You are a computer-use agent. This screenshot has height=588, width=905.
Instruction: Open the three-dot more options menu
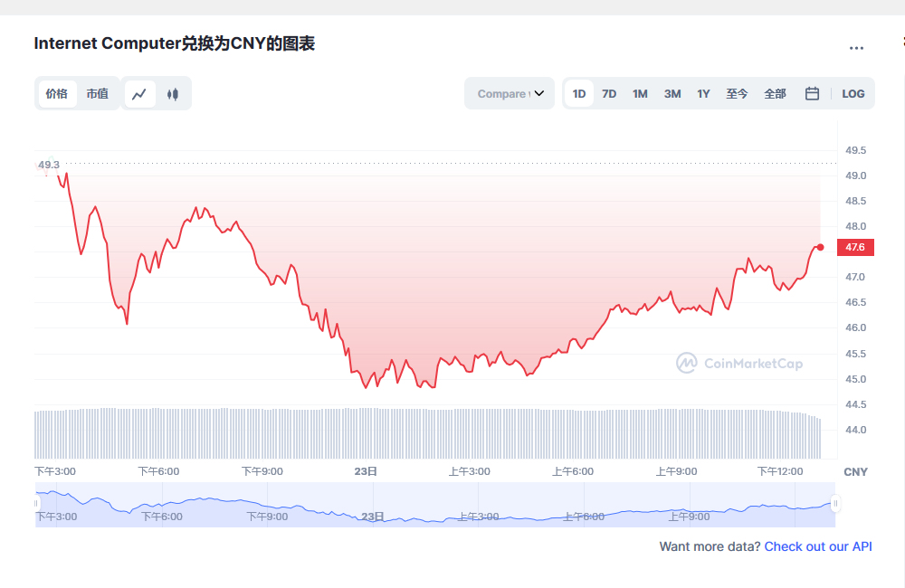[856, 49]
